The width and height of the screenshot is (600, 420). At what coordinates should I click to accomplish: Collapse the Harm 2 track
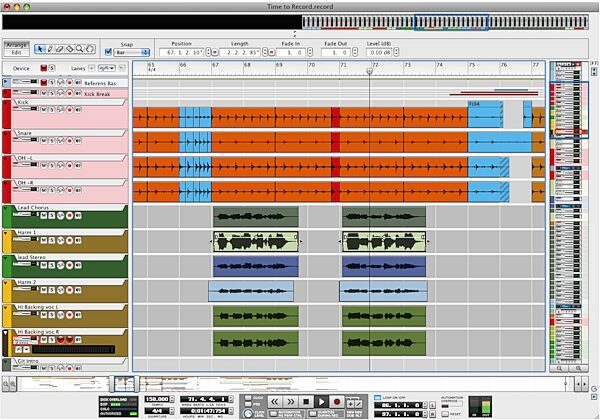coord(5,283)
